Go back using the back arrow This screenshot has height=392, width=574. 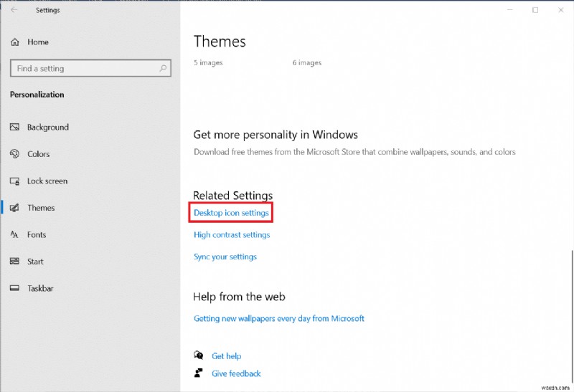14,10
